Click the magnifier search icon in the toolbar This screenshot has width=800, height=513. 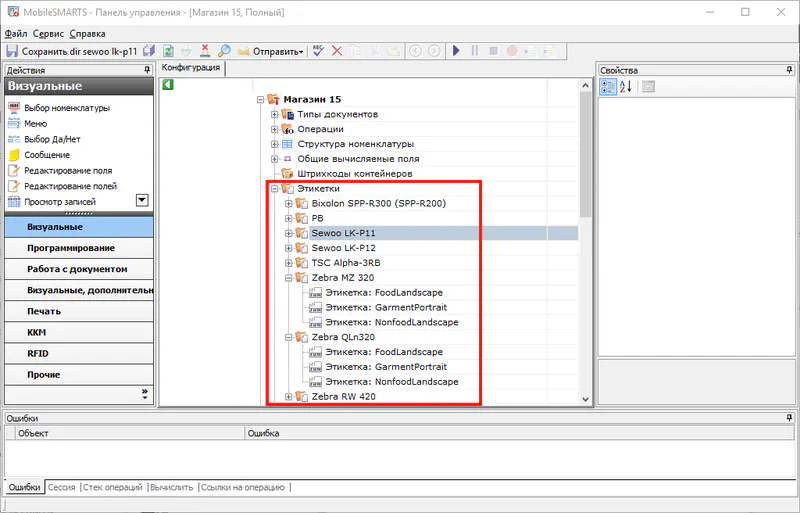click(225, 51)
